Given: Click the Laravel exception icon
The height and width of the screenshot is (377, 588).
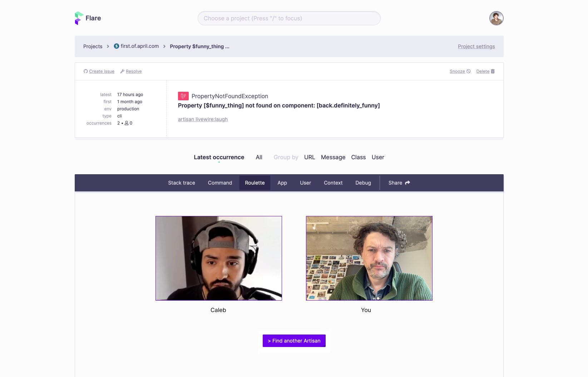Looking at the screenshot, I should 183,96.
